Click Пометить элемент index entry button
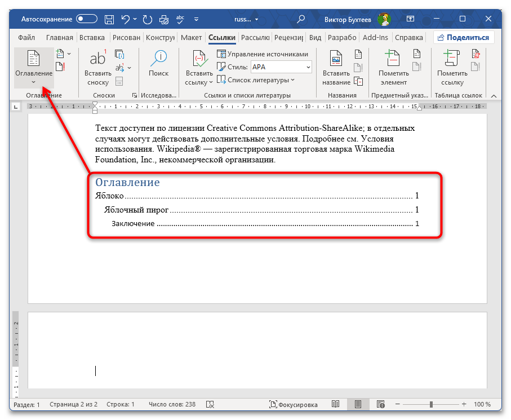This screenshot has height=420, width=511. click(x=393, y=67)
